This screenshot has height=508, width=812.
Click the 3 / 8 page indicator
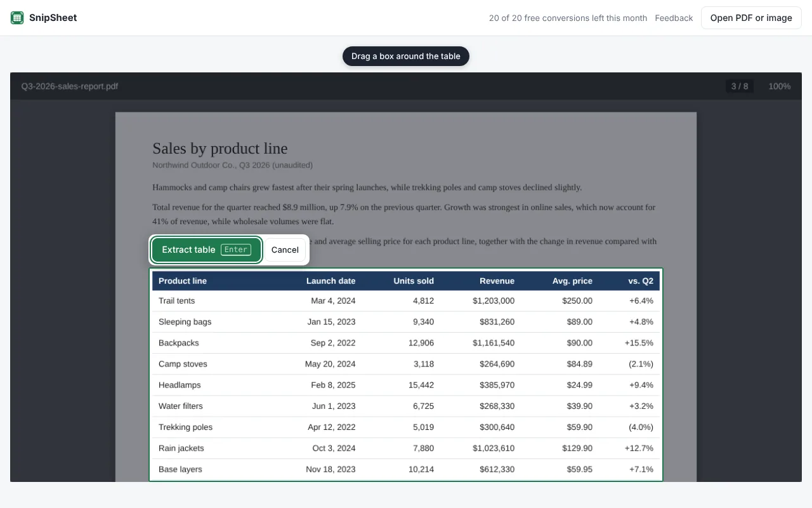pyautogui.click(x=740, y=86)
